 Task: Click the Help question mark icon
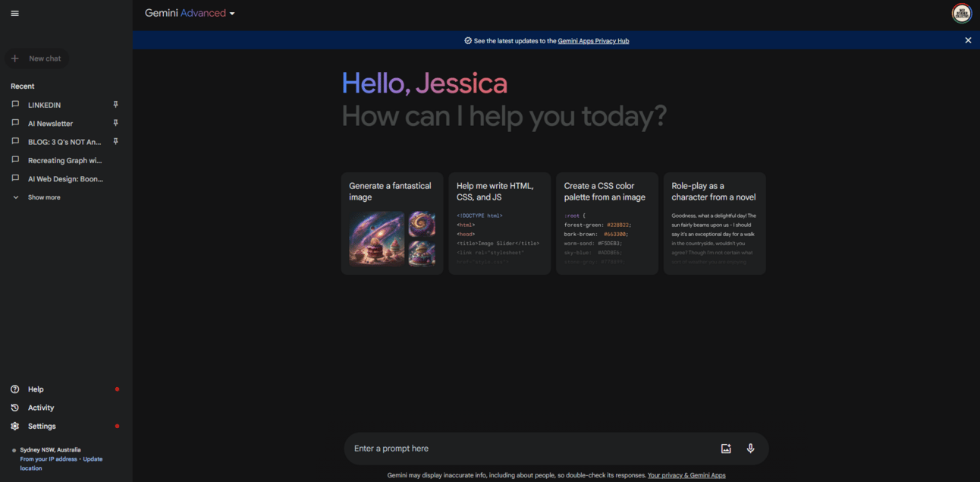coord(14,389)
